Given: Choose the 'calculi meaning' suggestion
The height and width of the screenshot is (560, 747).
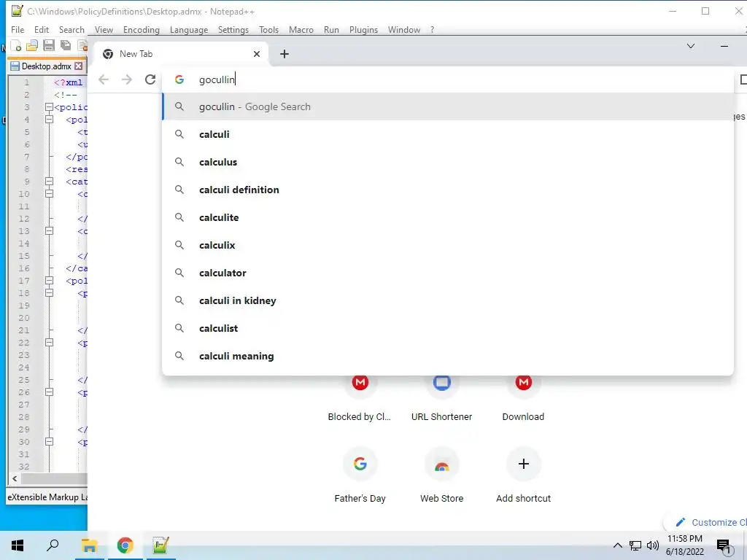Looking at the screenshot, I should tap(448, 356).
